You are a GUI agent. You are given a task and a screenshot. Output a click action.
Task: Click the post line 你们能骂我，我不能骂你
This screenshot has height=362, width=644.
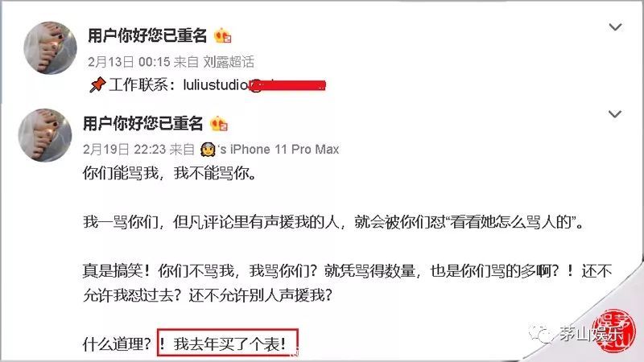[x=170, y=173]
